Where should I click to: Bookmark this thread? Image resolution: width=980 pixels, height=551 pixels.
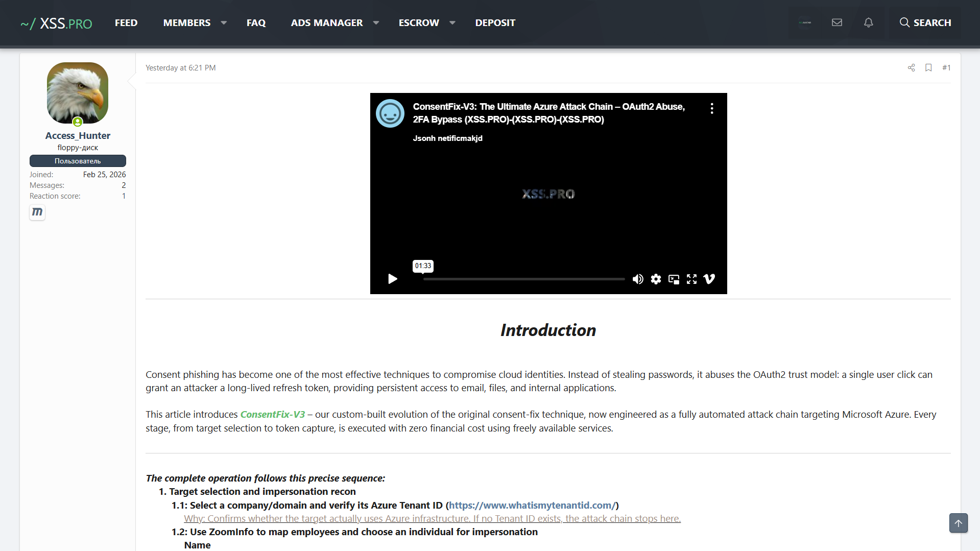tap(928, 67)
